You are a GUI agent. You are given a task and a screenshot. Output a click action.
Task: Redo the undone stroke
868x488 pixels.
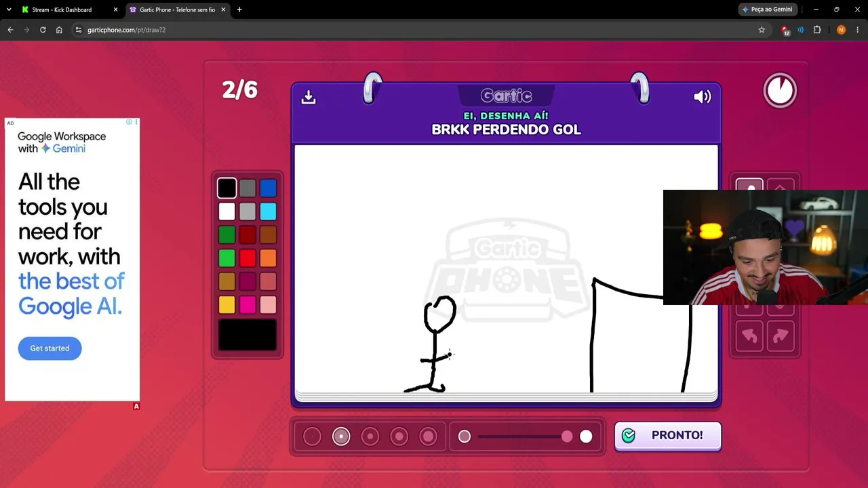tap(781, 336)
